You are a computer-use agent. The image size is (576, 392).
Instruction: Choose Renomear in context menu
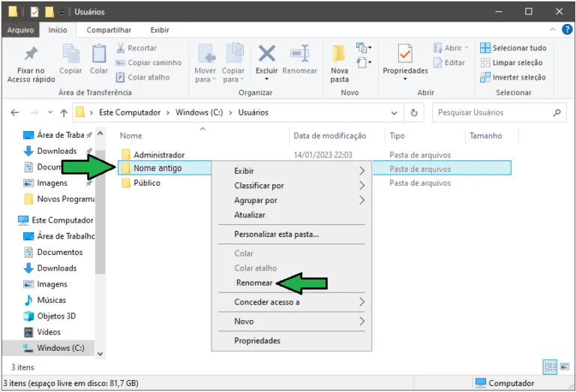(254, 283)
